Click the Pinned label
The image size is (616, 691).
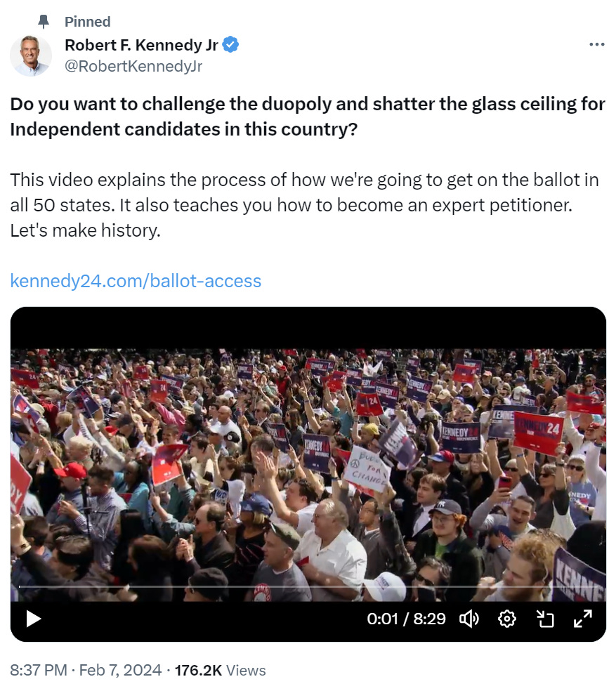click(87, 22)
